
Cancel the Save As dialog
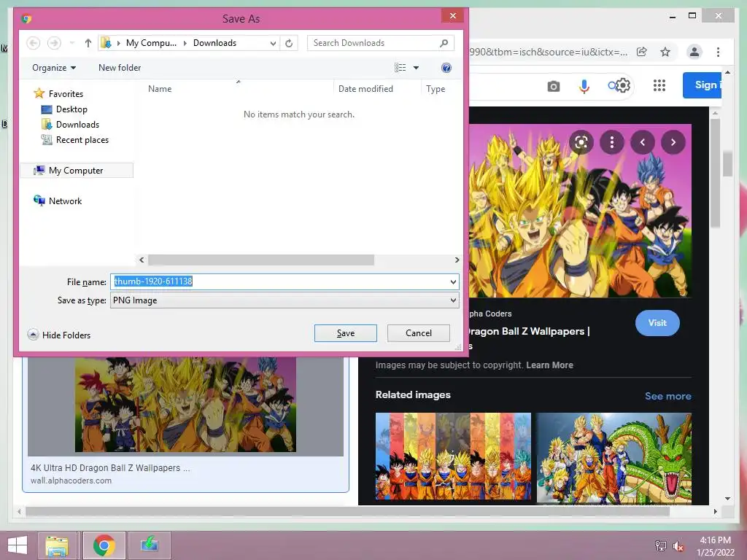click(418, 332)
